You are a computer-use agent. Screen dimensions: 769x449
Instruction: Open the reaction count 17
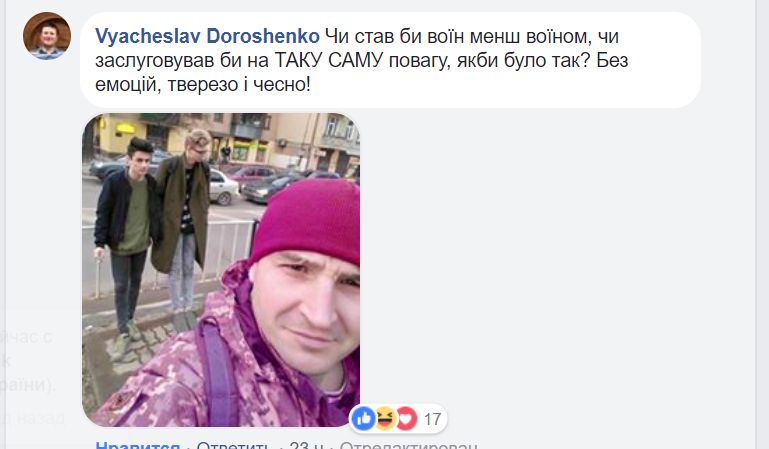click(x=432, y=419)
